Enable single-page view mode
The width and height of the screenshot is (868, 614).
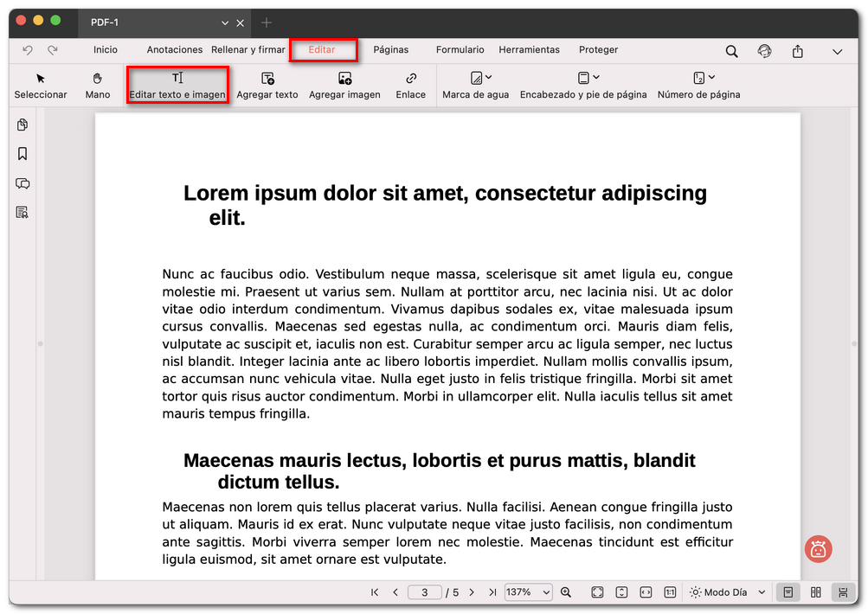[x=788, y=592]
